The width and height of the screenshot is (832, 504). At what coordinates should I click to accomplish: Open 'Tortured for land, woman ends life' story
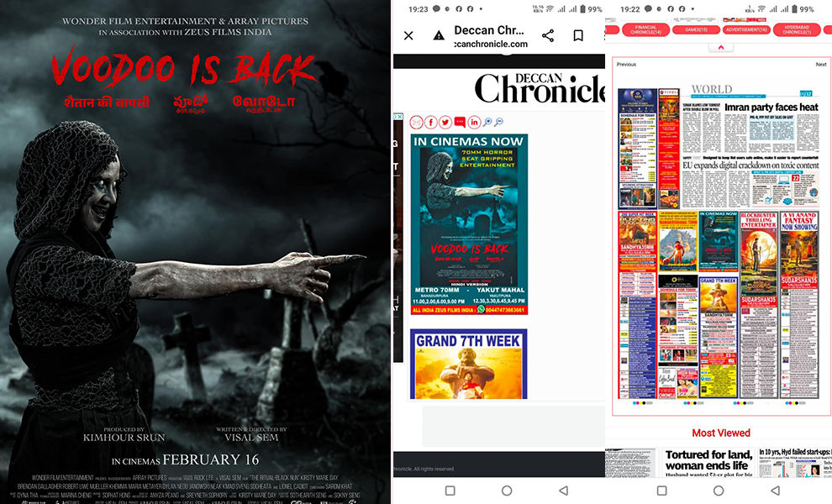click(706, 459)
